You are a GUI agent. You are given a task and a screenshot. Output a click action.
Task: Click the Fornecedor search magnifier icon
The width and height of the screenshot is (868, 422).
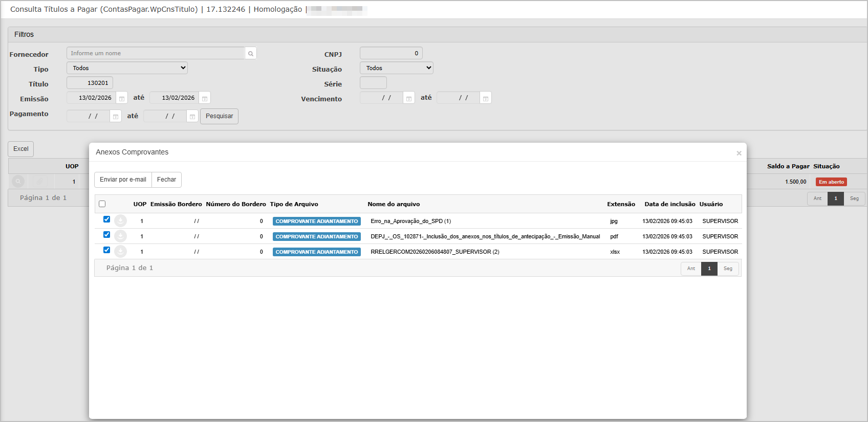251,54
